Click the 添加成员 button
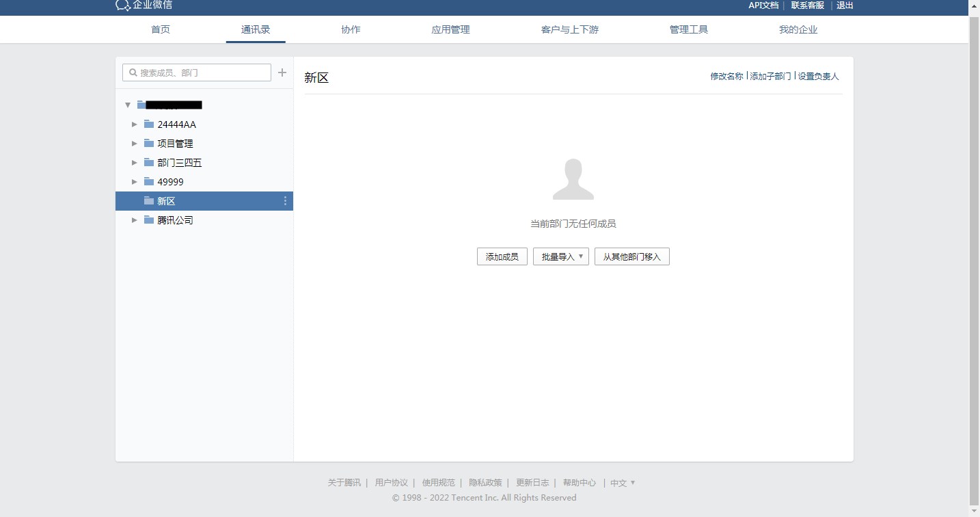Screen dimensions: 980x517 pyautogui.click(x=502, y=257)
